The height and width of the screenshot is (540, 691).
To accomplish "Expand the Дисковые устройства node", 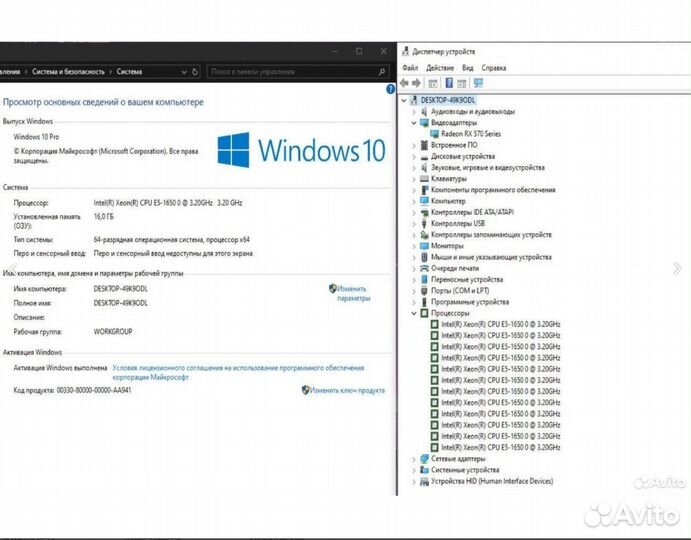I will [413, 156].
